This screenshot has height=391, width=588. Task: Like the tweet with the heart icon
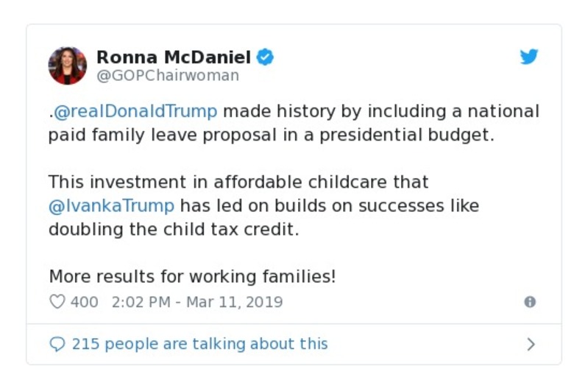click(57, 302)
